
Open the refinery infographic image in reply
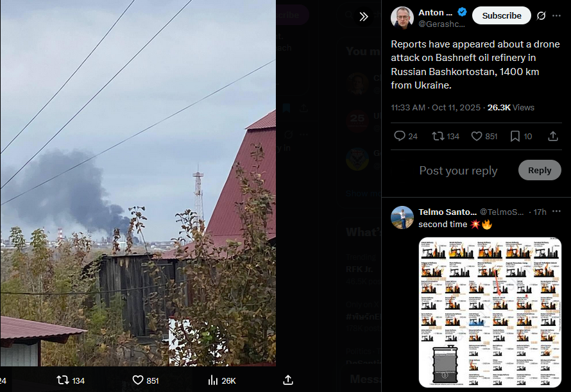tap(490, 312)
